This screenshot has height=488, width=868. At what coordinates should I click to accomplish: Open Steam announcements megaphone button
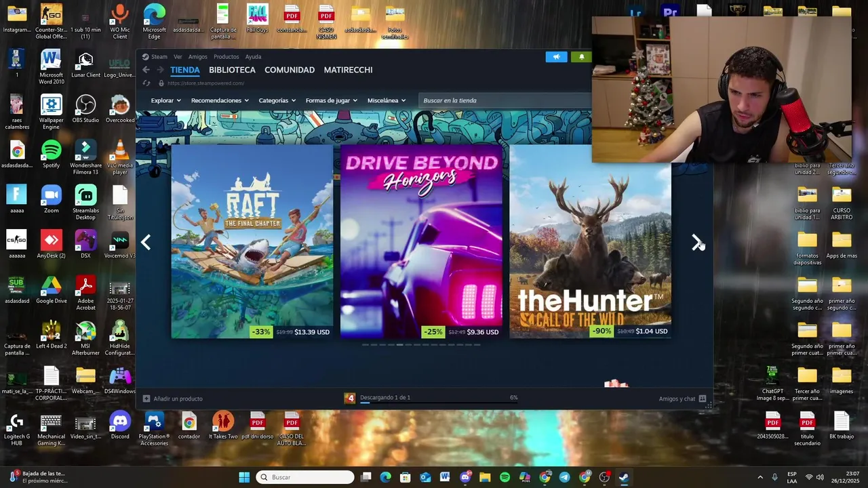click(556, 57)
